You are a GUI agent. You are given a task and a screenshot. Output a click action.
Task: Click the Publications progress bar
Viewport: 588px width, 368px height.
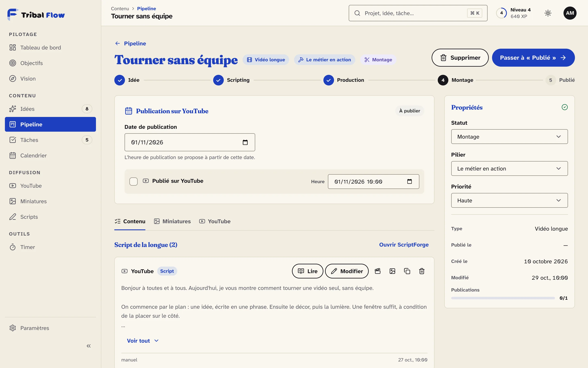(503, 298)
